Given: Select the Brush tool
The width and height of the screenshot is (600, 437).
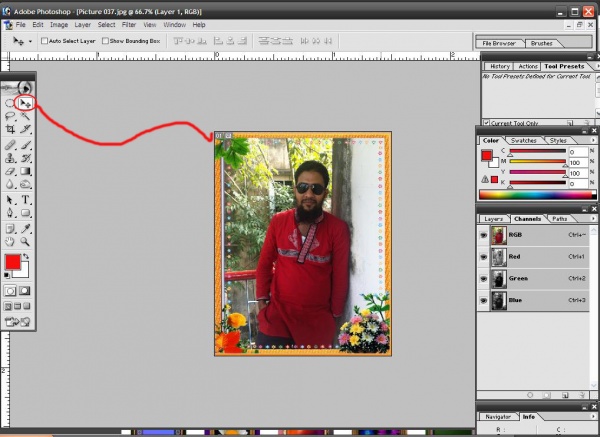Looking at the screenshot, I should click(25, 145).
